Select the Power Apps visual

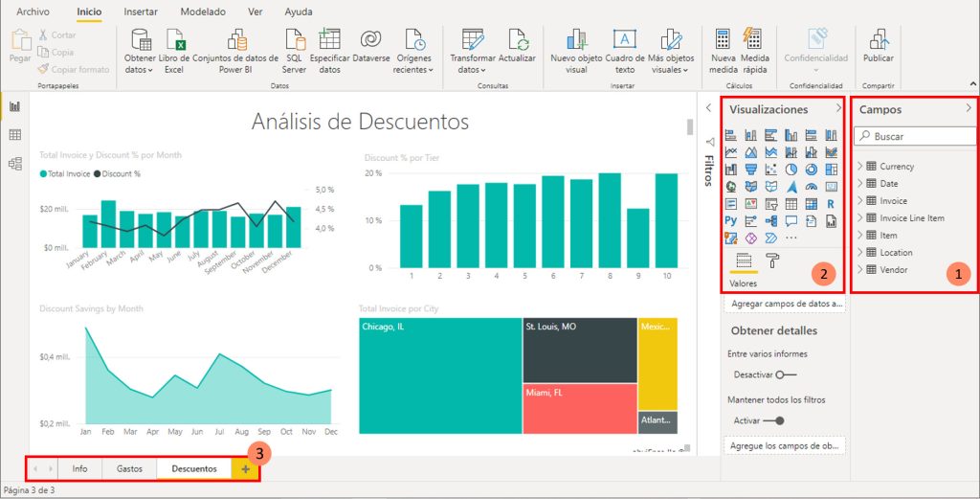[751, 238]
